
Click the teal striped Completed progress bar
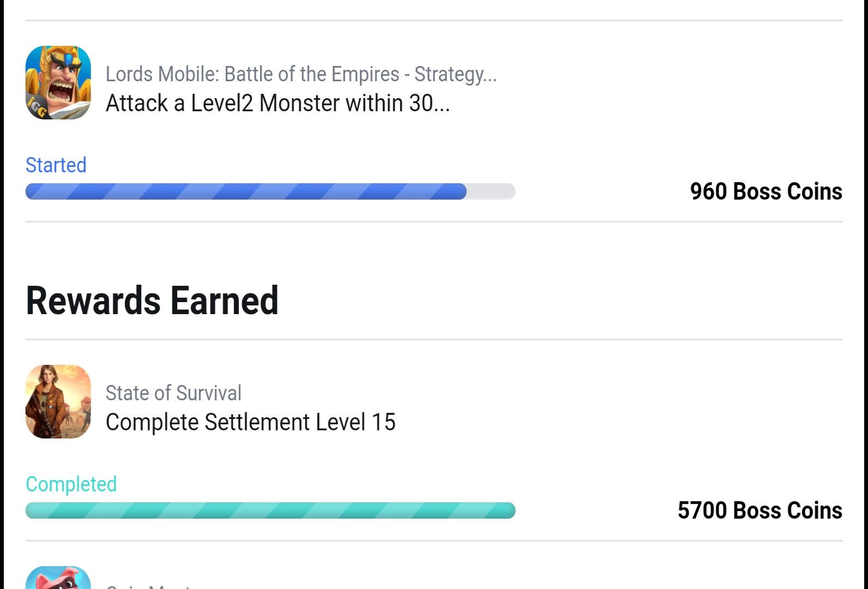point(270,510)
